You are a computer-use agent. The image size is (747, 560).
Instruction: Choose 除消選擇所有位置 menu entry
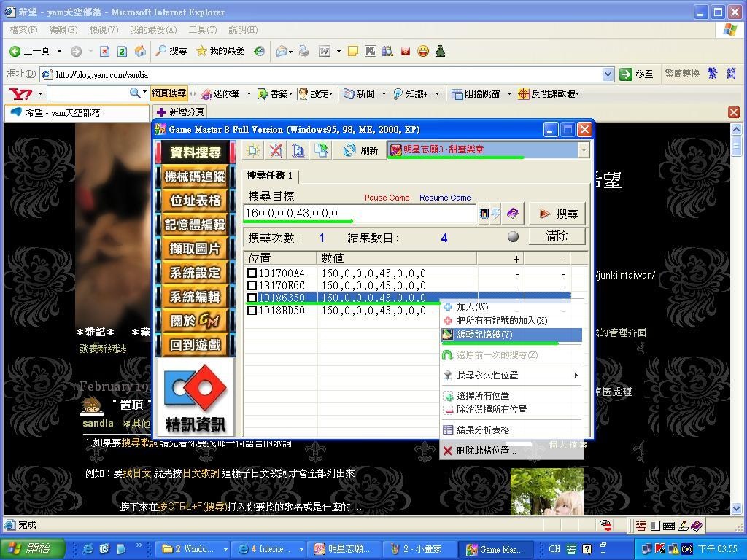coord(511,410)
